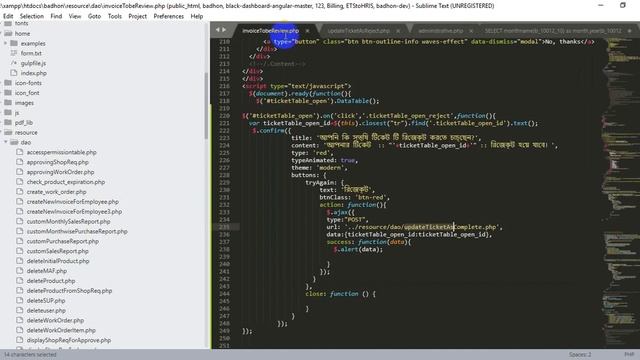Click the PHP syntax selector in status bar
640x360 pixels.
[x=629, y=355]
